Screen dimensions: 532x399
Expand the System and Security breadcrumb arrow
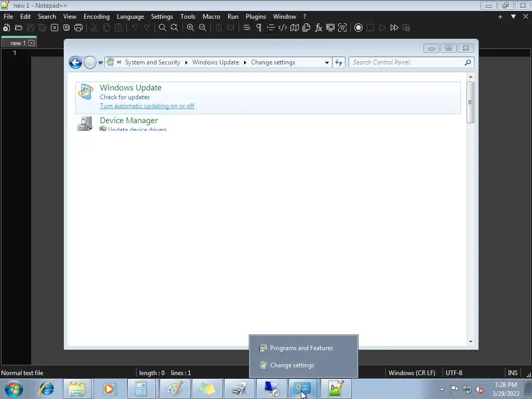click(x=187, y=62)
